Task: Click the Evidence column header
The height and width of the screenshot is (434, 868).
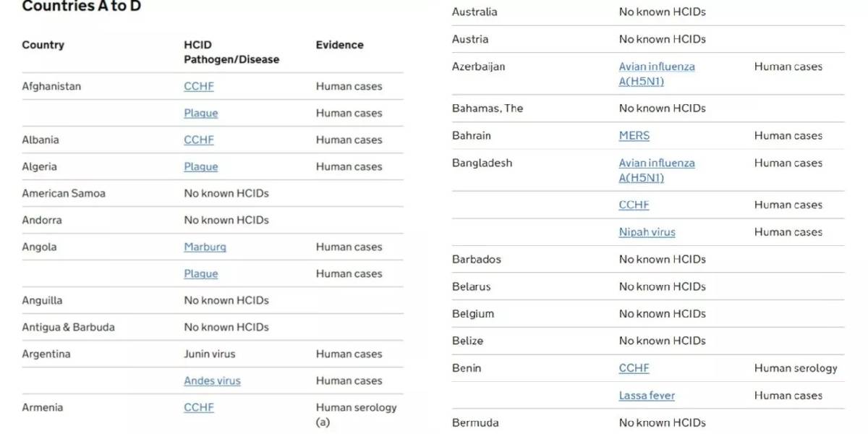Action: point(339,45)
